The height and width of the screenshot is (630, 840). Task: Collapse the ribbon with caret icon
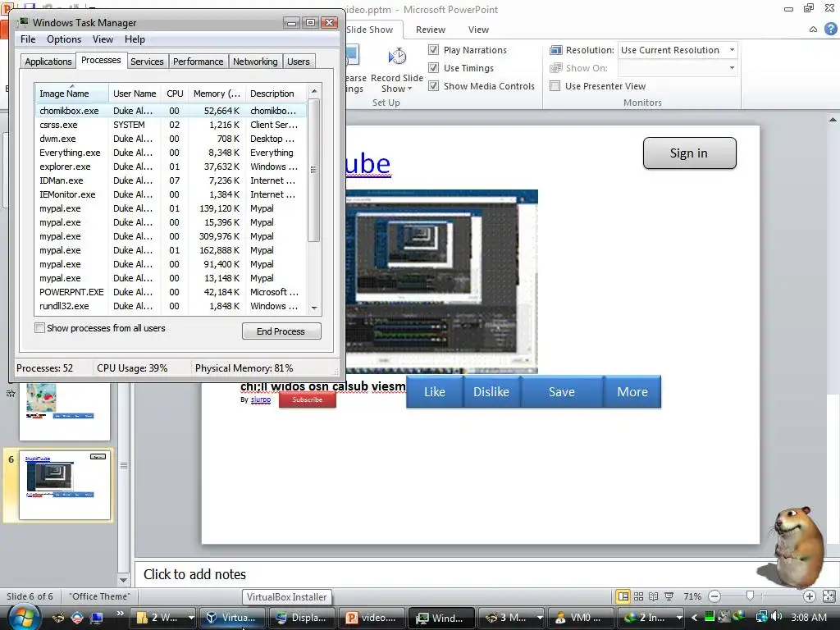tap(813, 30)
